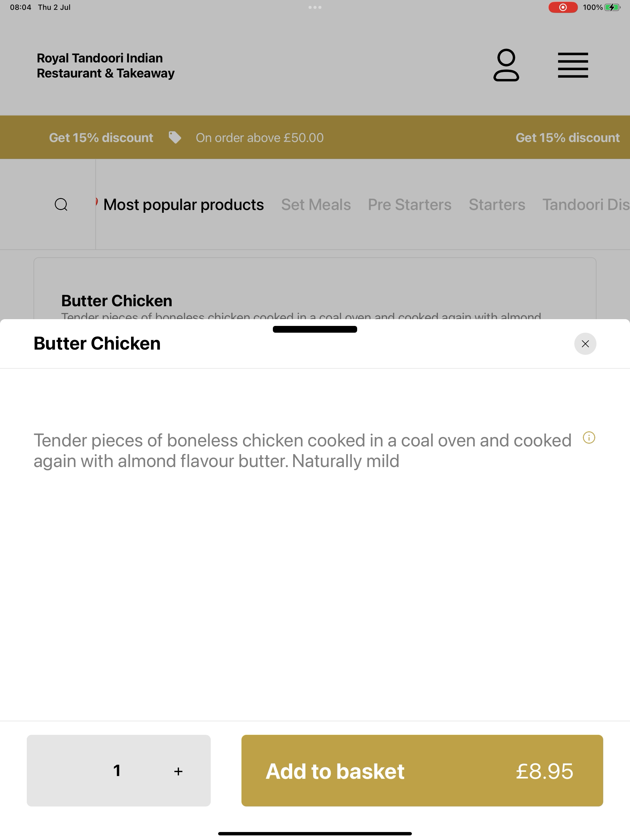This screenshot has height=840, width=630.
Task: Increase quantity with plus button
Action: click(178, 771)
